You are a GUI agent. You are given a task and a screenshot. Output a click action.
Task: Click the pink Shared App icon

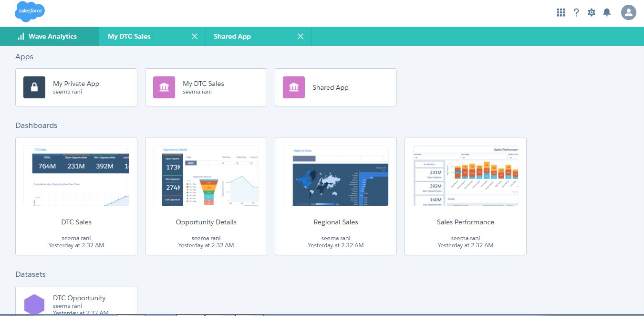(x=294, y=87)
